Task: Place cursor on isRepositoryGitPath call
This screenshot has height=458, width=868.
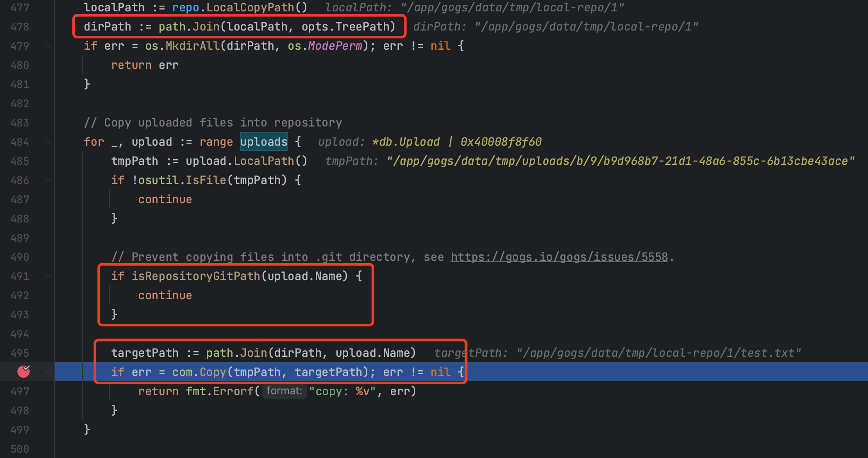Action: click(196, 276)
